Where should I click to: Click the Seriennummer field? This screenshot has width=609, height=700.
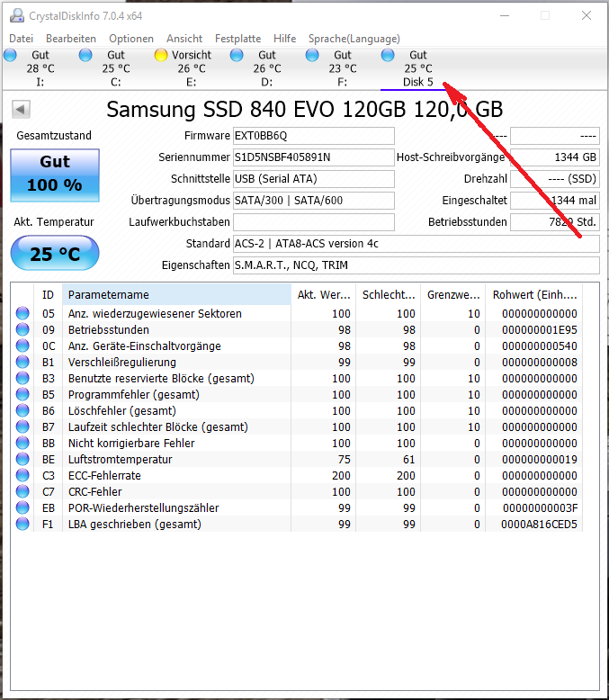point(314,157)
